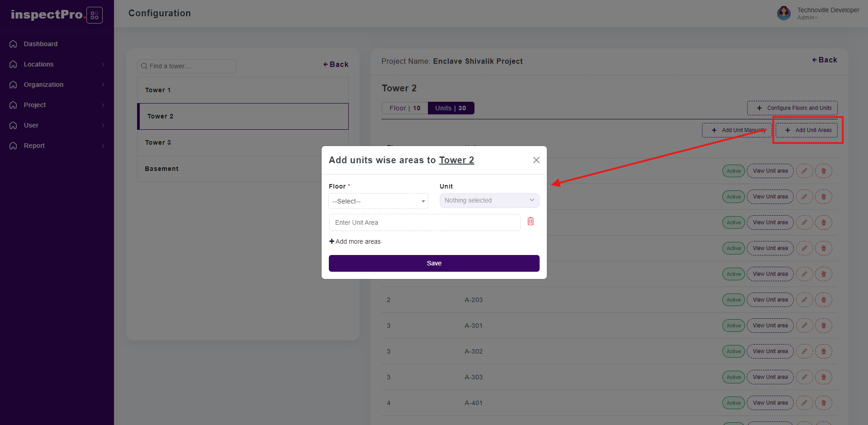Close the Add units wise areas dialog
Image resolution: width=868 pixels, height=425 pixels.
536,160
